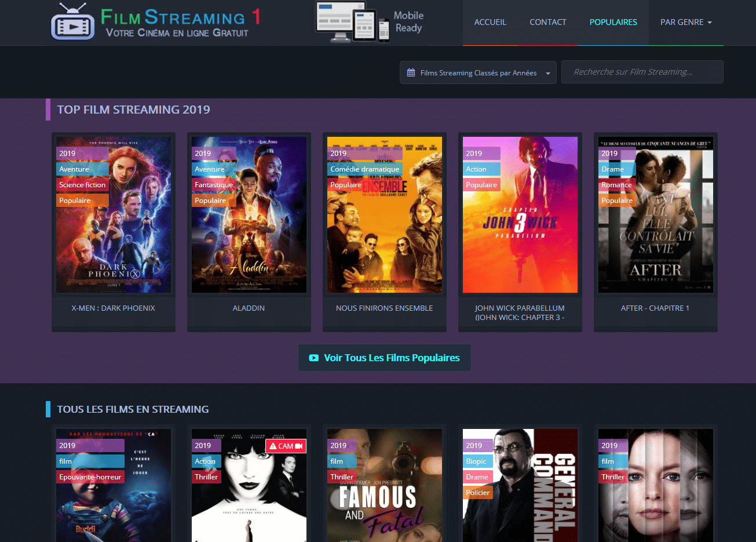Go to the CONTACT page

tap(547, 22)
